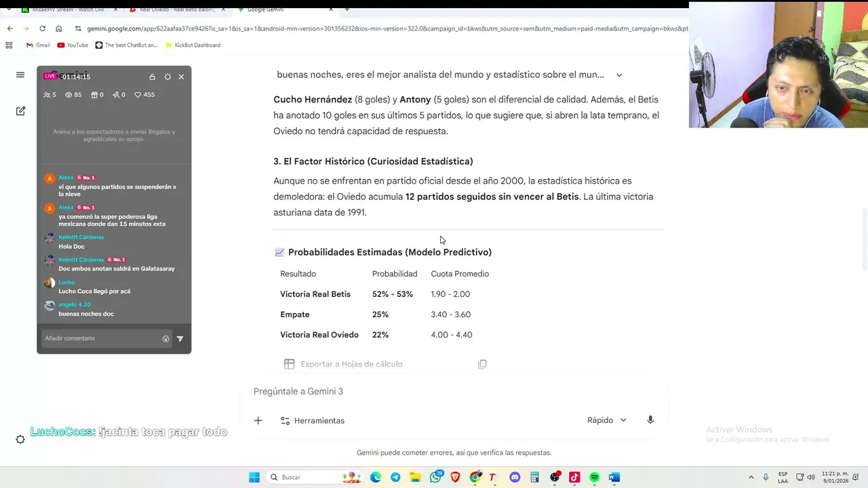Open the Gmail bookmark
Image resolution: width=868 pixels, height=488 pixels.
[x=38, y=45]
